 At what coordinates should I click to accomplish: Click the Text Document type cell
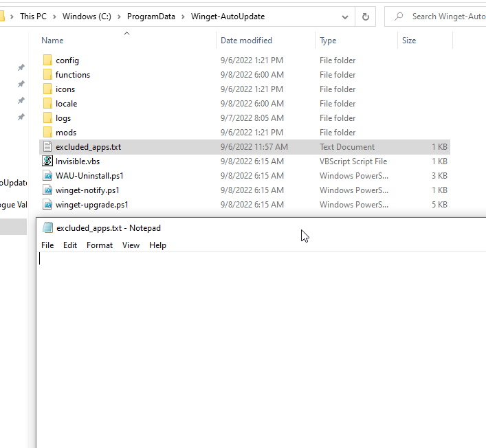pos(347,147)
